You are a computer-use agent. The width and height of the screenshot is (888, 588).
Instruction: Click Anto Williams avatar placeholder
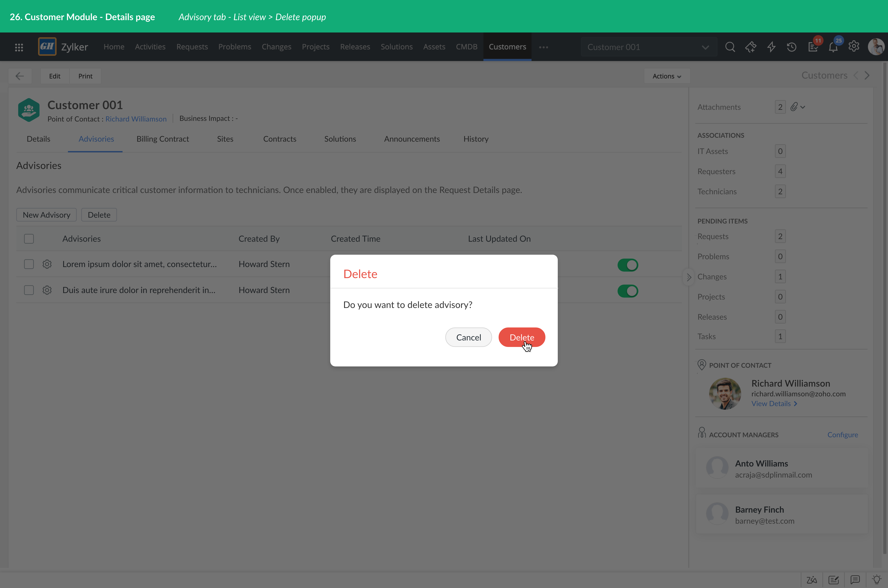pyautogui.click(x=717, y=467)
